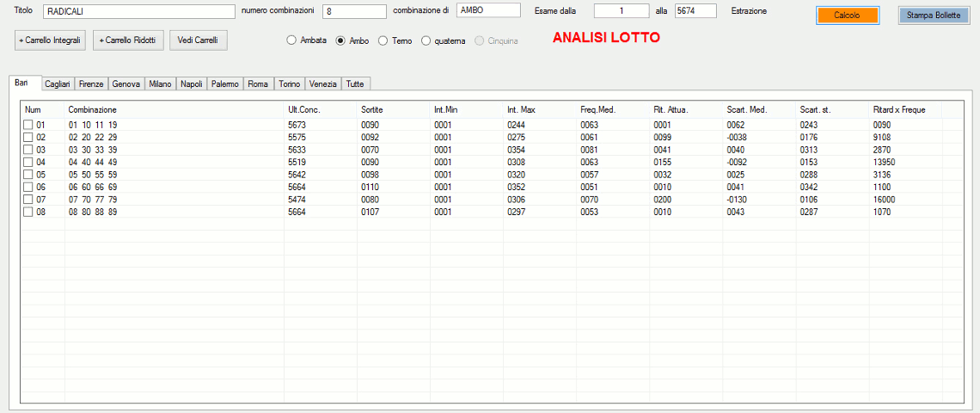Viewport: 980px width, 413px height.
Task: Select the Tutte tab
Action: tap(355, 83)
